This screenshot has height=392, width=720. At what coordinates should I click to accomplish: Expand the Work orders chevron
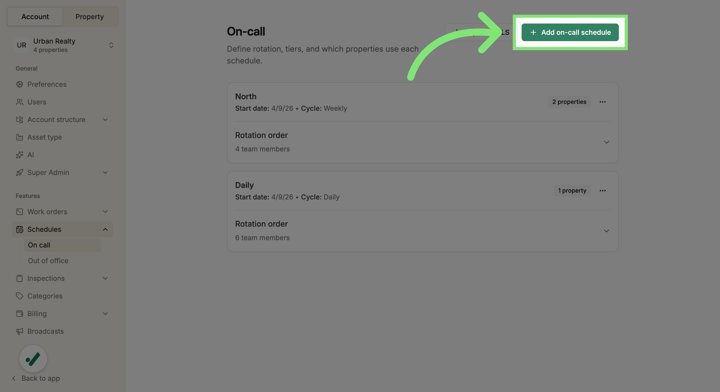click(105, 212)
